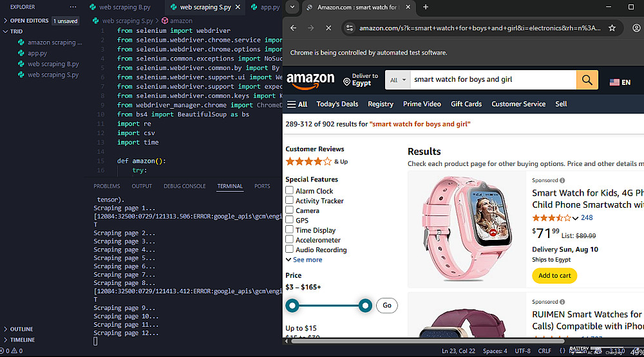Check the Time Display checkbox

(x=290, y=230)
